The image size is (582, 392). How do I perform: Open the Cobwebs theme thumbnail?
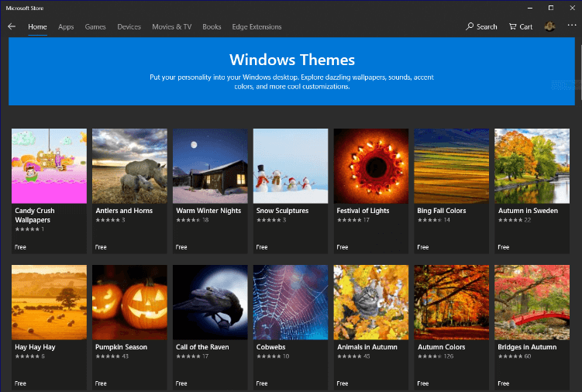click(x=291, y=302)
